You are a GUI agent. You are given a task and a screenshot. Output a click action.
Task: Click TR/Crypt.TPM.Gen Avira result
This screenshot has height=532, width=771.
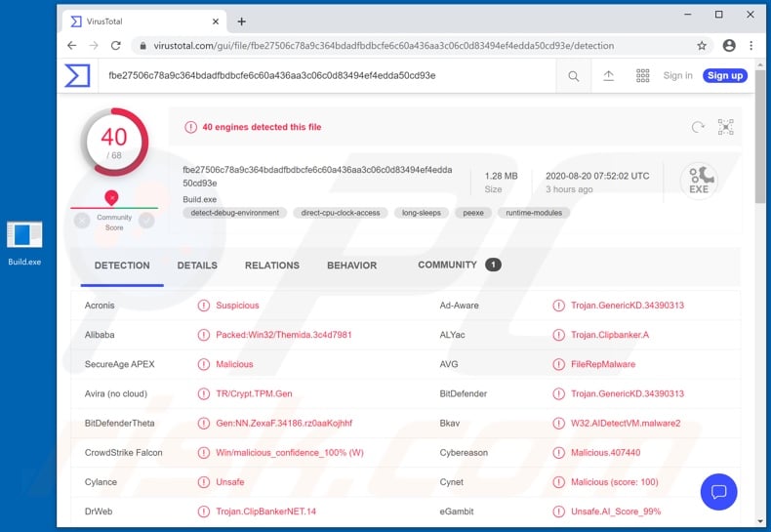[254, 393]
